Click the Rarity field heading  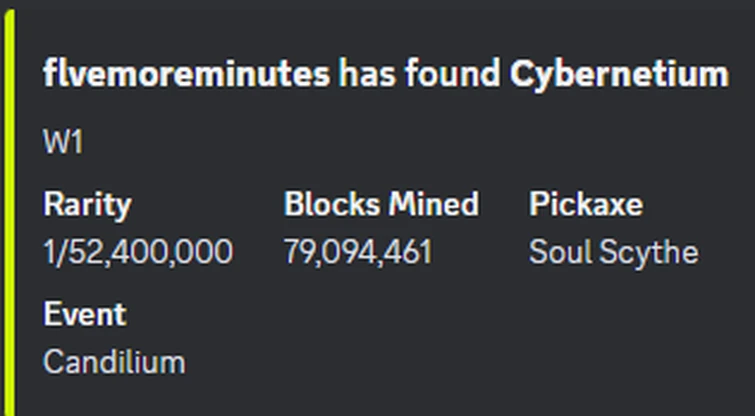(87, 205)
